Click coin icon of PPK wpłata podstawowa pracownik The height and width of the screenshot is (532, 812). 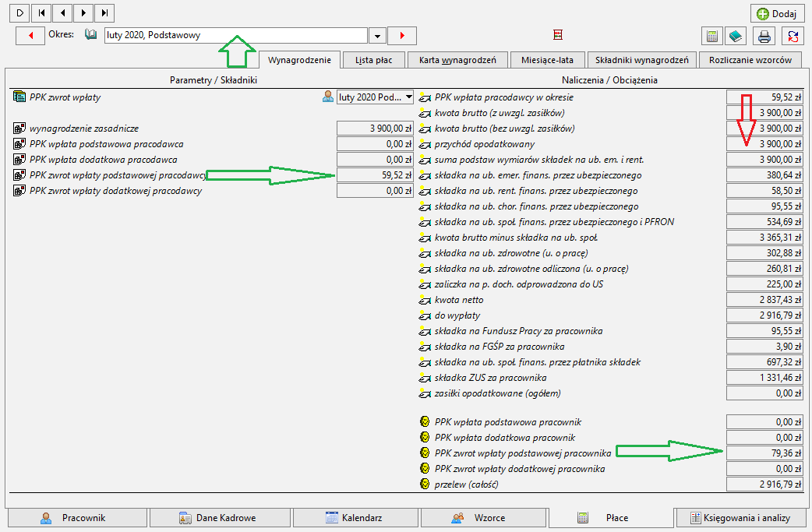tap(425, 421)
